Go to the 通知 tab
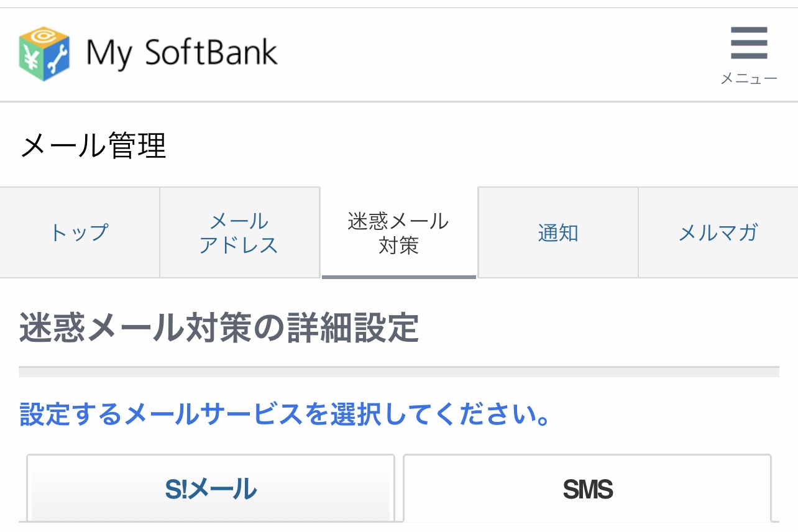The image size is (798, 532). pos(558,232)
